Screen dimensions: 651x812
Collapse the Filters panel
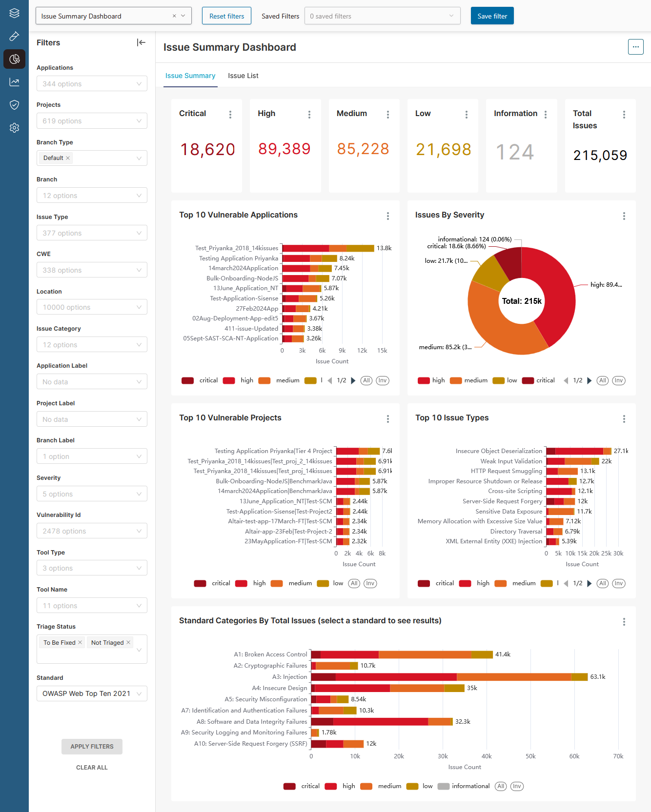click(x=141, y=42)
